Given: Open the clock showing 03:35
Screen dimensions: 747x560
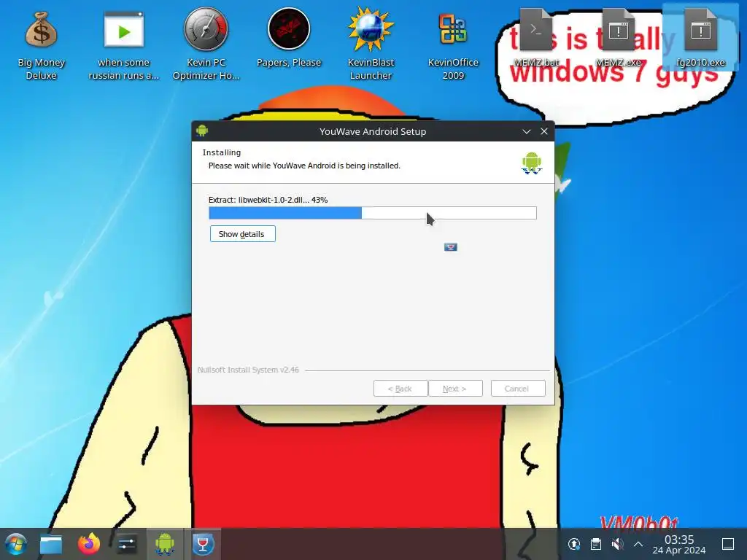Looking at the screenshot, I should point(679,544).
